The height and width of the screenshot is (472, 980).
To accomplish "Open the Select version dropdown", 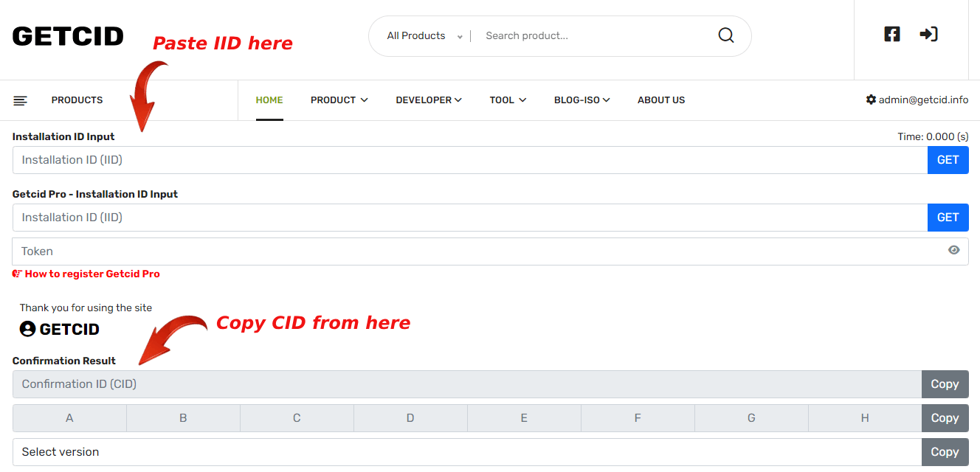I will point(465,451).
